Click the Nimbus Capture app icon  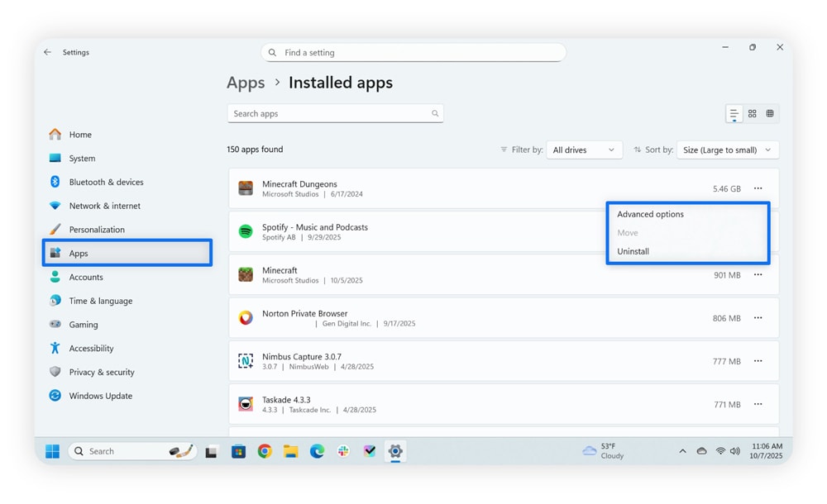[x=245, y=361]
